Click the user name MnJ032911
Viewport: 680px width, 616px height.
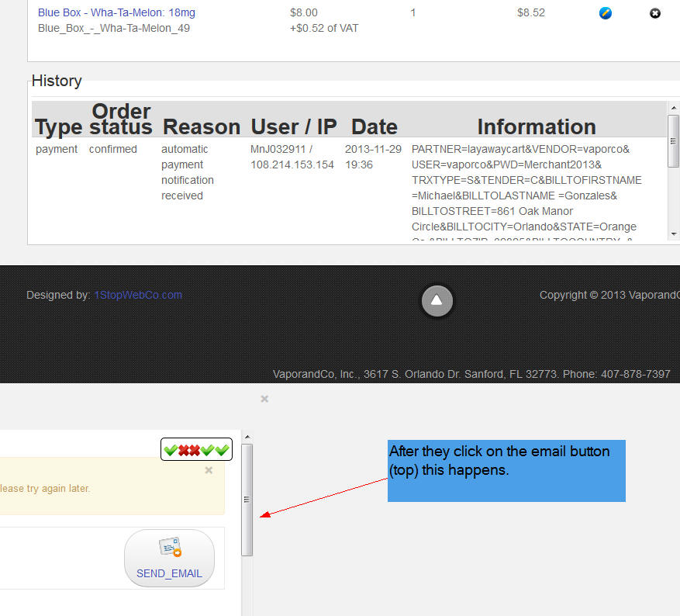coord(278,149)
